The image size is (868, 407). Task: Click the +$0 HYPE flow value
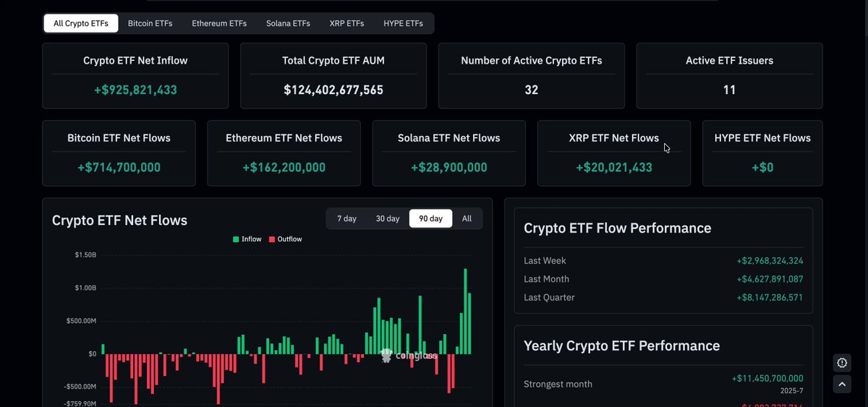click(762, 168)
